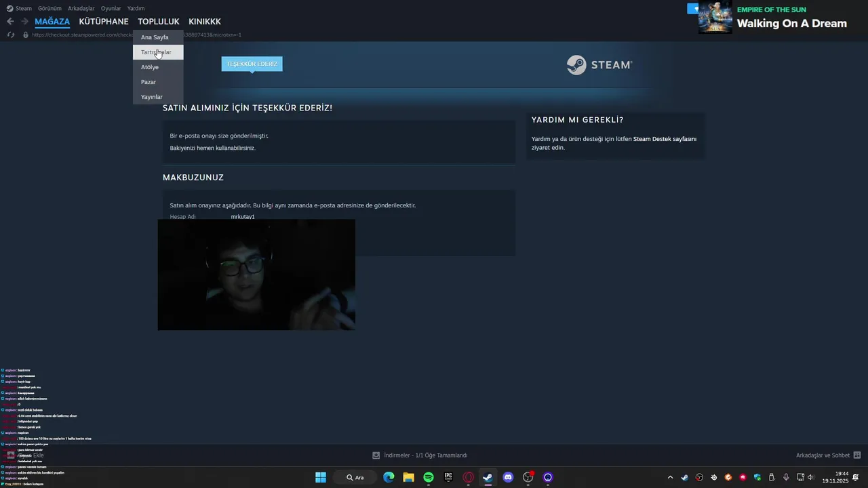Viewport: 868px width, 488px height.
Task: Click the TEŞEKKÜR EDERİZ step tab
Action: pos(252,64)
